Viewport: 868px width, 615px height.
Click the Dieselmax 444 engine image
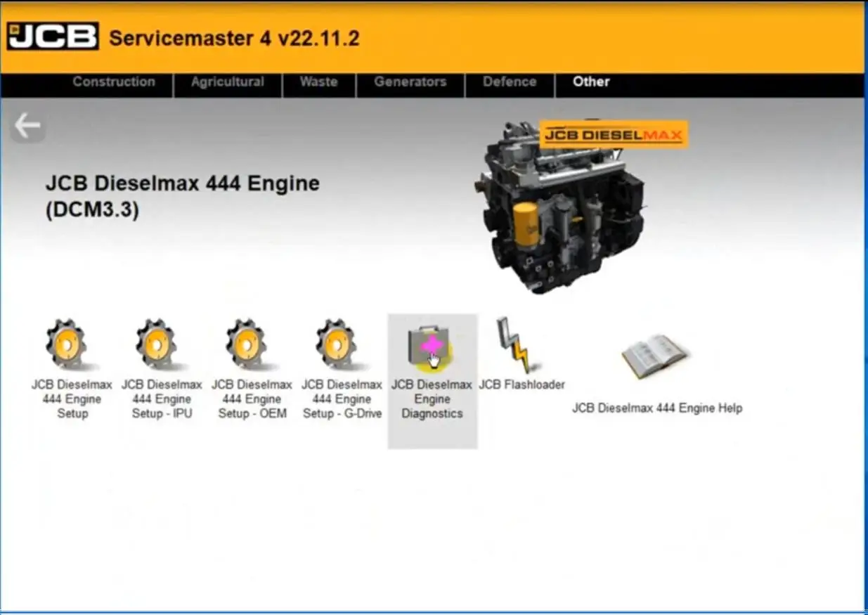click(562, 211)
